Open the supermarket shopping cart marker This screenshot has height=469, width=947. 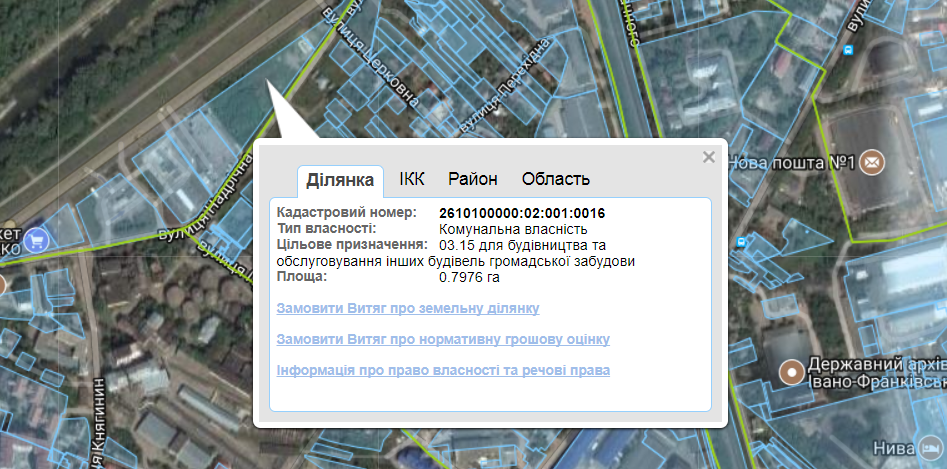click(36, 239)
